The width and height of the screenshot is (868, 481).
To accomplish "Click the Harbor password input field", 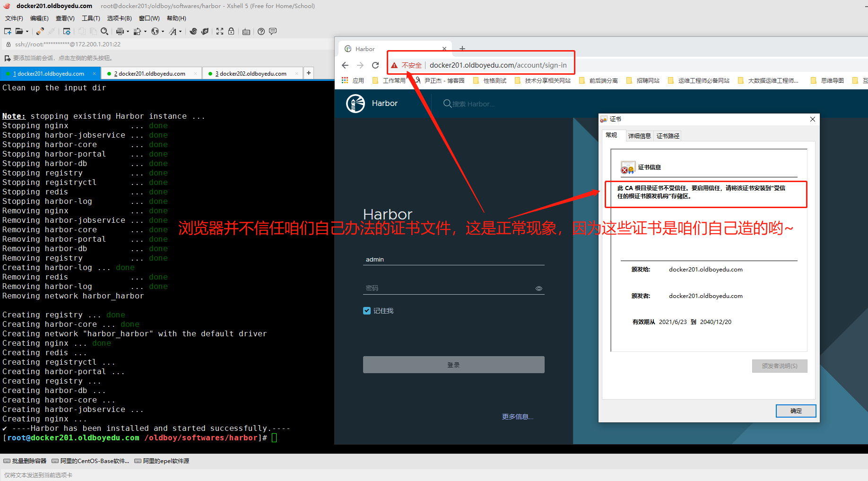I will 449,288.
